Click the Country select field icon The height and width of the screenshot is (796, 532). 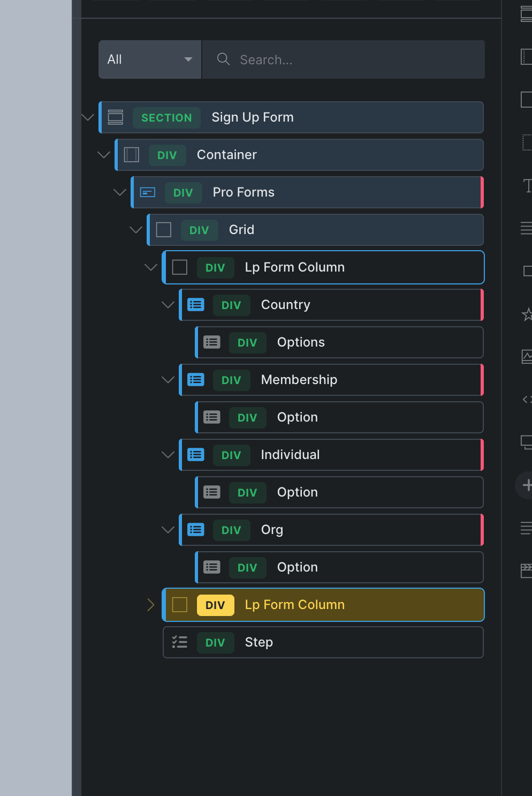pyautogui.click(x=196, y=305)
